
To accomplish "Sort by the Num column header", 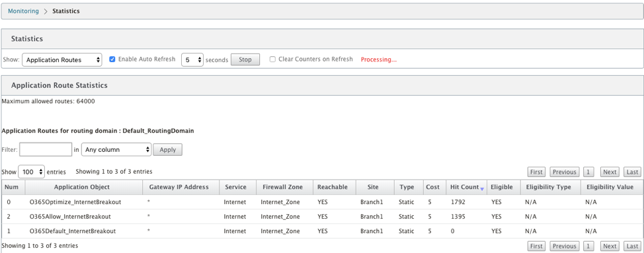I will [x=13, y=187].
